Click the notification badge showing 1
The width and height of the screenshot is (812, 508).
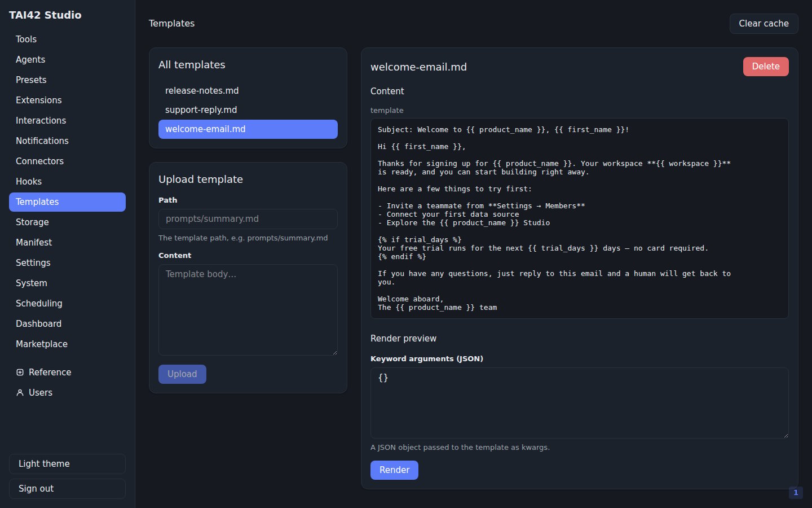(796, 493)
